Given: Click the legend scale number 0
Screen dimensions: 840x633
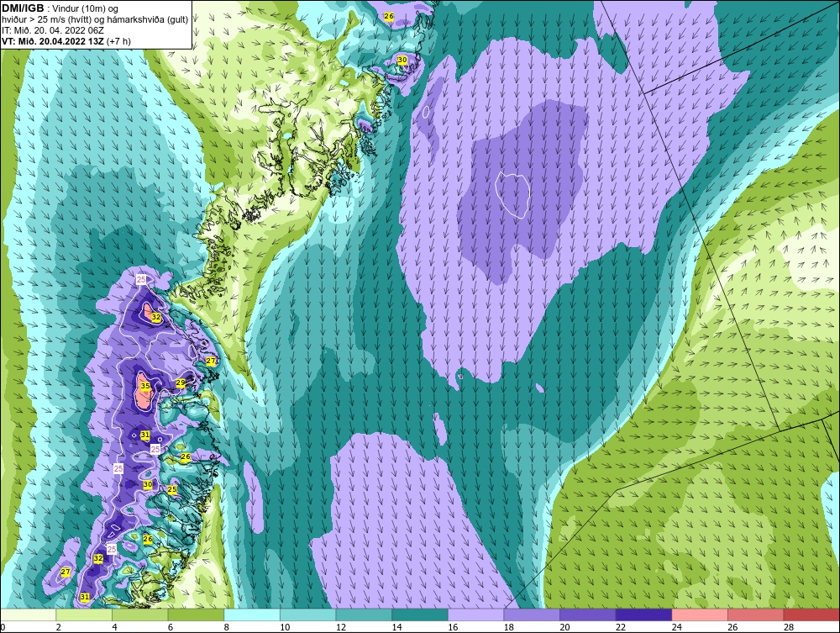Looking at the screenshot, I should (x=3, y=627).
